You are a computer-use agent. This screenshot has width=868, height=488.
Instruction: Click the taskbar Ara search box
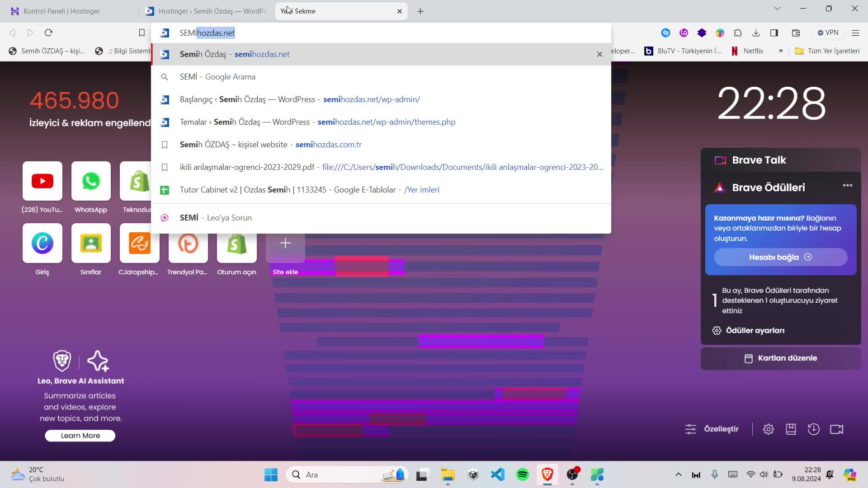pyautogui.click(x=347, y=475)
